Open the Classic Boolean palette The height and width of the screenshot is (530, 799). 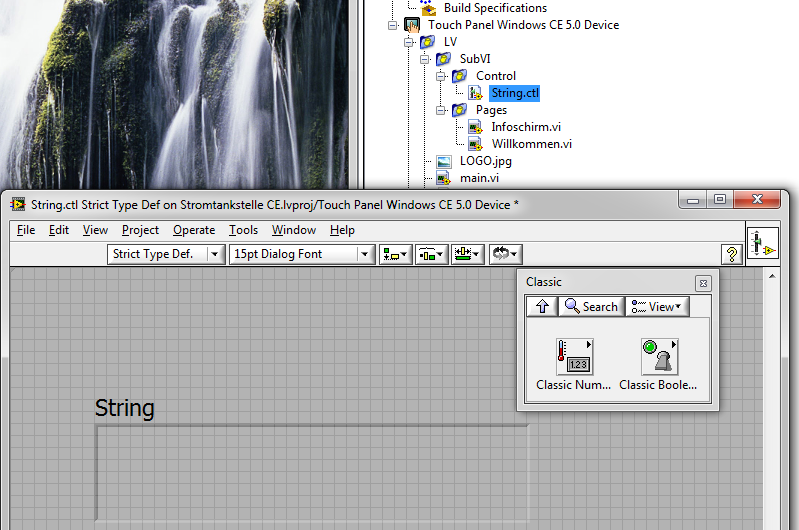pos(659,357)
